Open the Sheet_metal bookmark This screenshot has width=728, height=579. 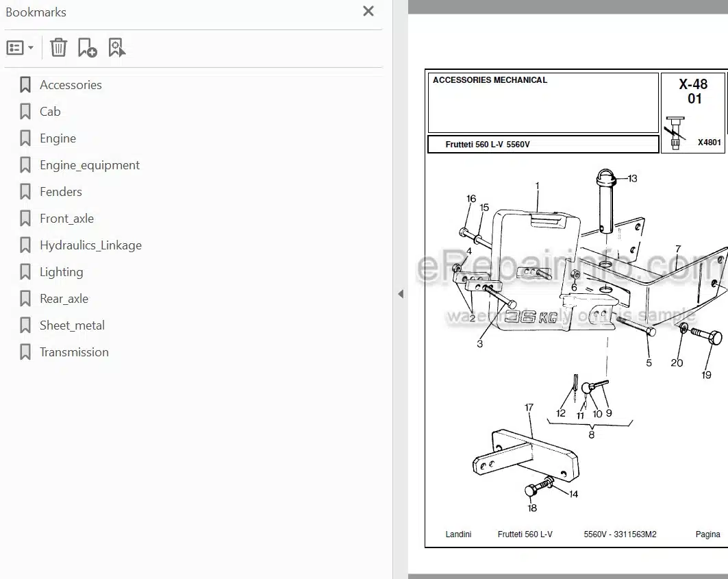coord(72,325)
